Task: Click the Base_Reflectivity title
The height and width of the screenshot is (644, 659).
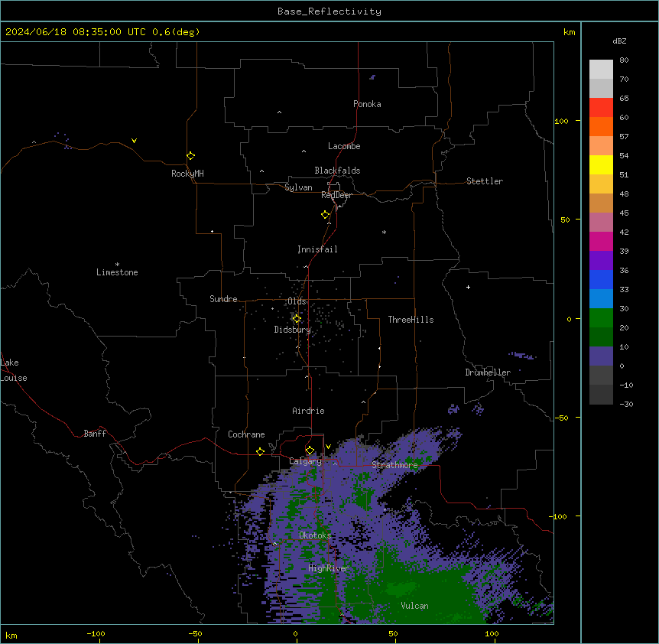Action: (329, 11)
